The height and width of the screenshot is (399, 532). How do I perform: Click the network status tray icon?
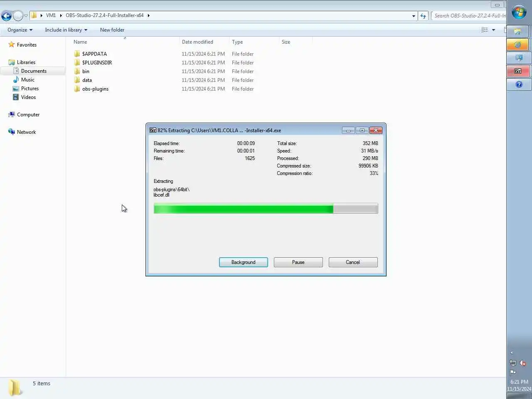click(x=513, y=363)
